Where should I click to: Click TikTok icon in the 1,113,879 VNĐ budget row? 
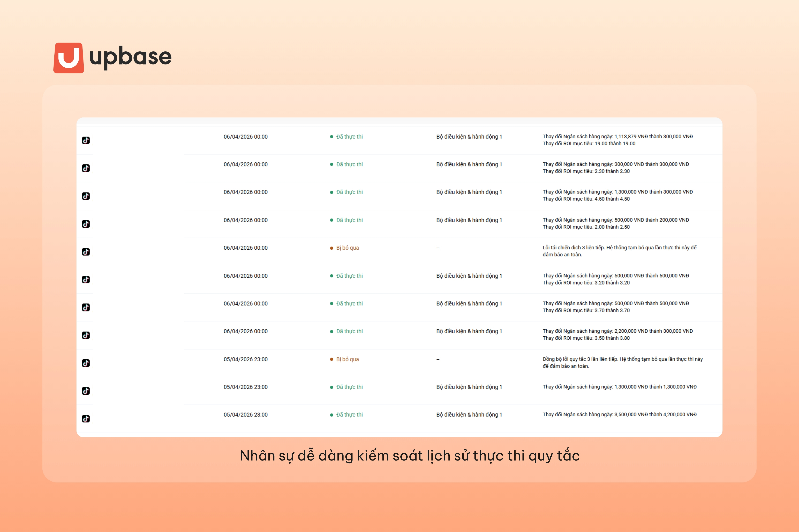86,140
